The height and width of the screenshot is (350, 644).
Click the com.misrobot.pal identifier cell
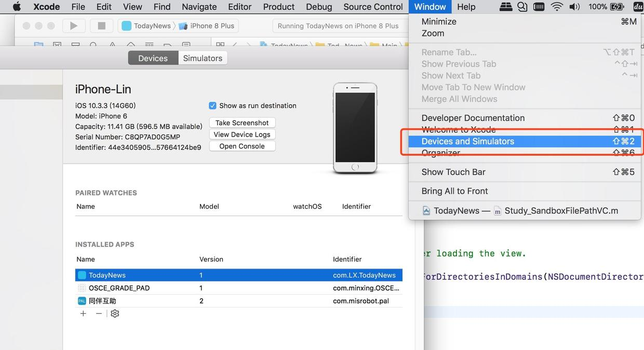click(x=361, y=301)
